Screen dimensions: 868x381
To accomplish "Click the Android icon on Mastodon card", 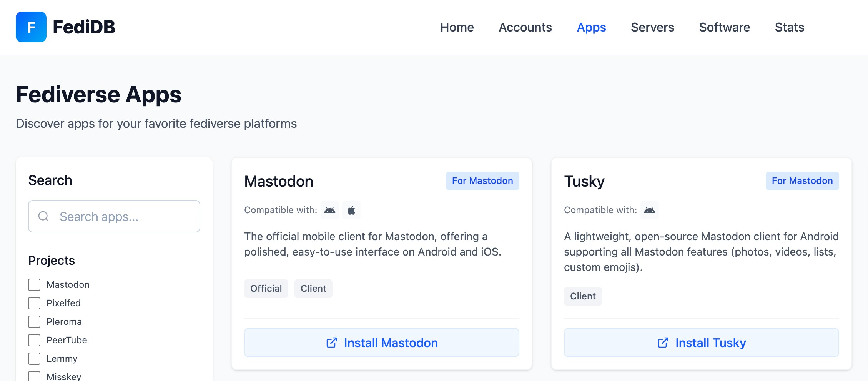I will (330, 210).
